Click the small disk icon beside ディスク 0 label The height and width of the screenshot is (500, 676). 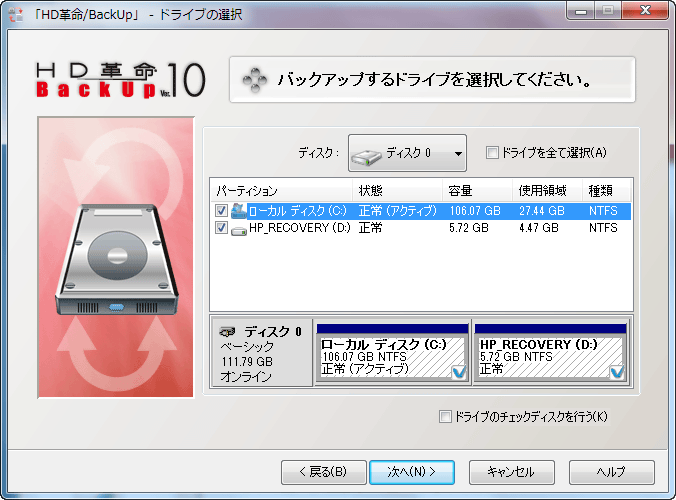(x=227, y=331)
